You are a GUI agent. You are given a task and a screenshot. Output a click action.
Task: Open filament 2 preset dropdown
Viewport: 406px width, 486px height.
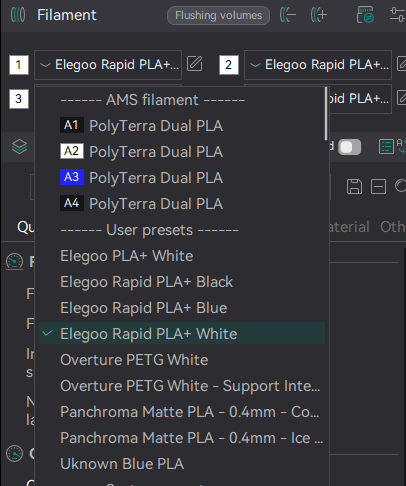(318, 65)
